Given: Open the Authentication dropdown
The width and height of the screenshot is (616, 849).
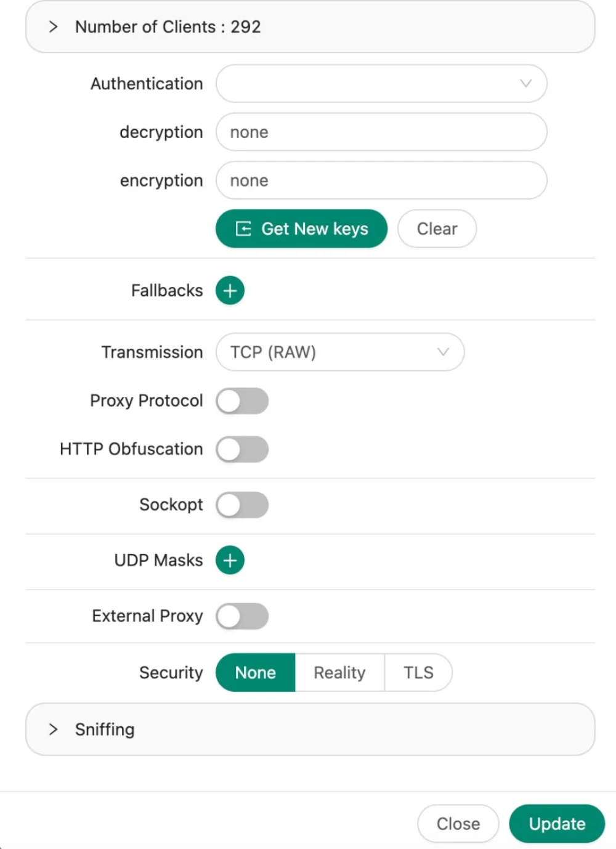Looking at the screenshot, I should coord(381,84).
